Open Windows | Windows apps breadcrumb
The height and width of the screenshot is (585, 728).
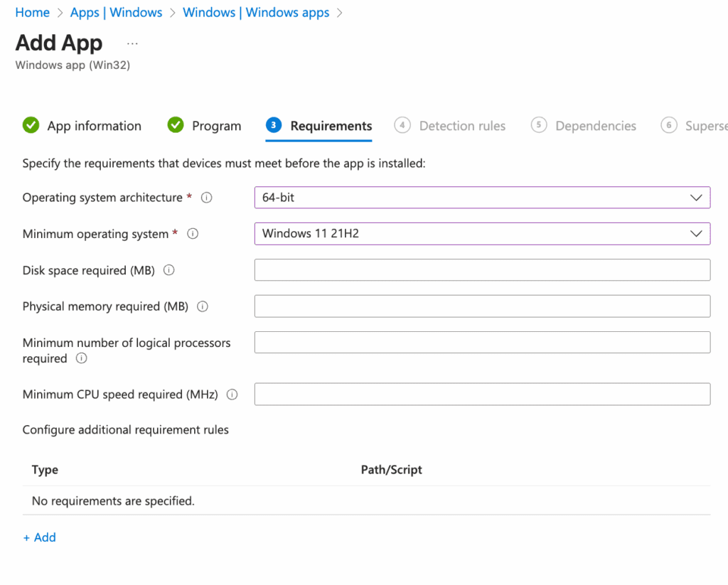tap(256, 13)
